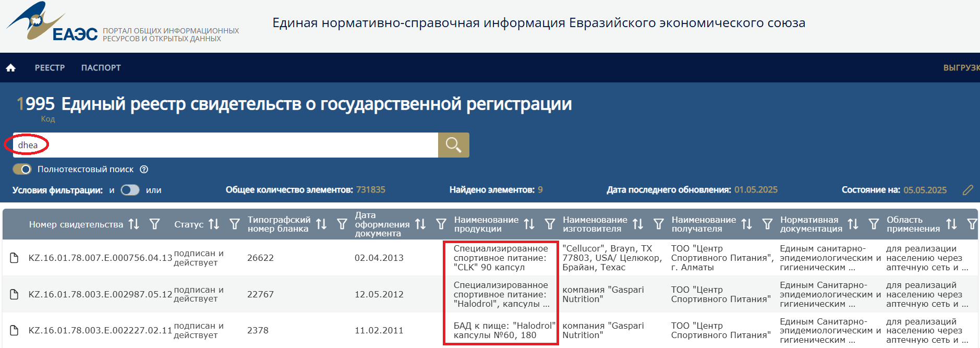Click the ВЫГРУЗКА menu item
The image size is (980, 348).
(x=961, y=68)
